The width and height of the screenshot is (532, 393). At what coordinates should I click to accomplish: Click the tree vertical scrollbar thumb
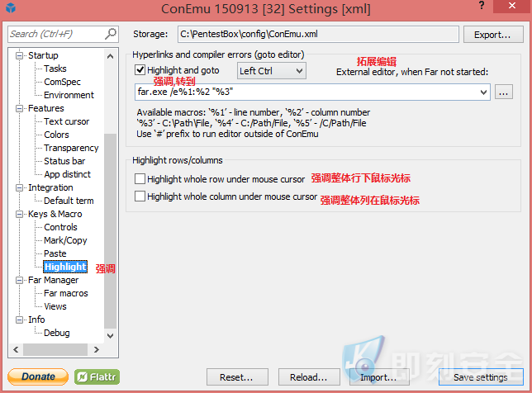(x=110, y=231)
